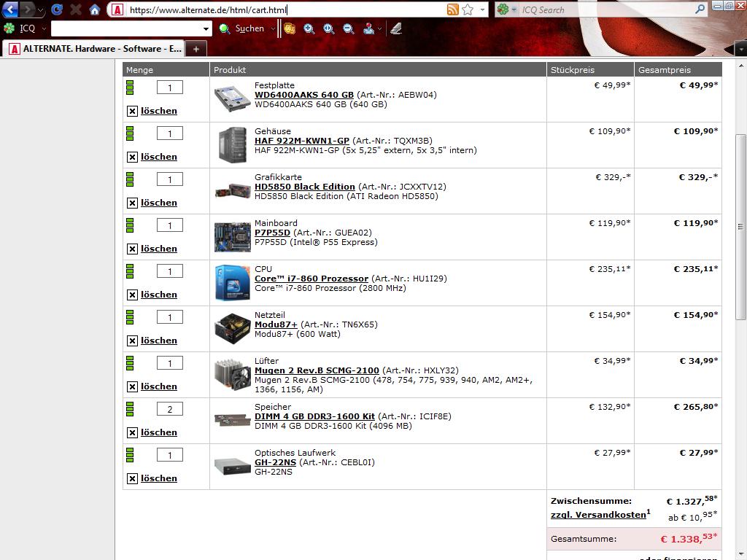Delete the WD6400AAKS hard drive from cart

tap(158, 111)
